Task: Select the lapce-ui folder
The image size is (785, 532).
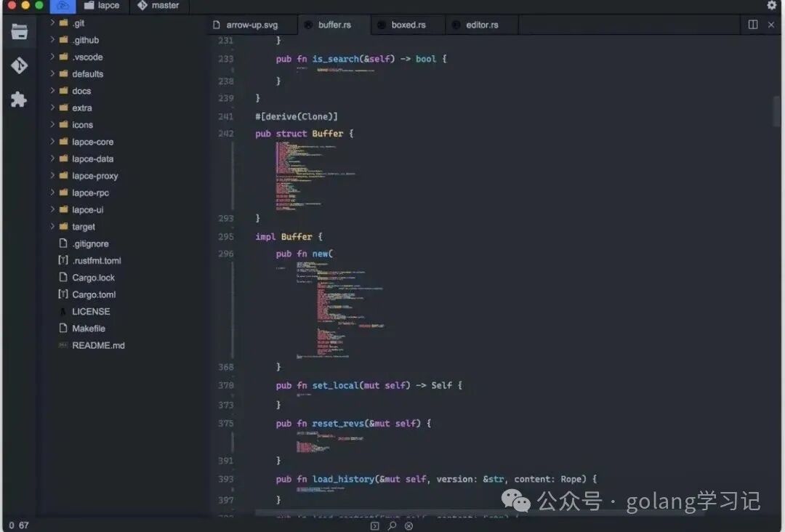Action: [88, 210]
